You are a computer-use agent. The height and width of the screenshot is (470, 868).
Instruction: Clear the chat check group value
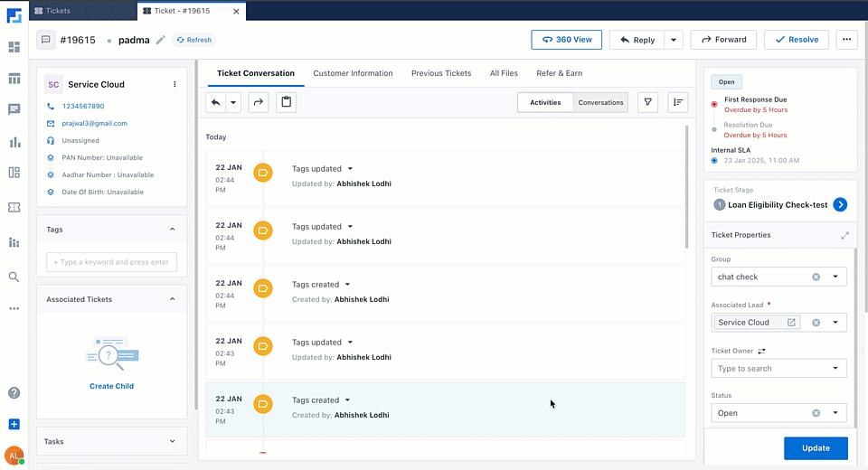[x=816, y=277]
